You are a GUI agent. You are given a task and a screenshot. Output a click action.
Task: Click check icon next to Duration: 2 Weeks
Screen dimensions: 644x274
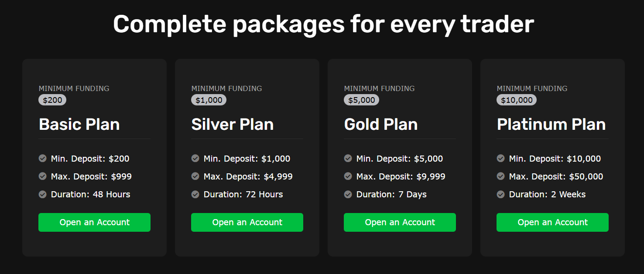[x=500, y=194]
